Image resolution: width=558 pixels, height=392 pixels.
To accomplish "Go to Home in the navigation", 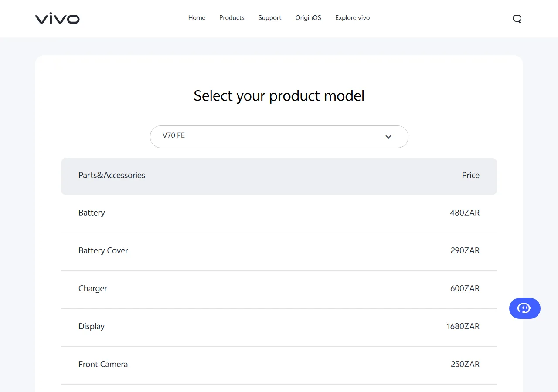I will point(197,18).
